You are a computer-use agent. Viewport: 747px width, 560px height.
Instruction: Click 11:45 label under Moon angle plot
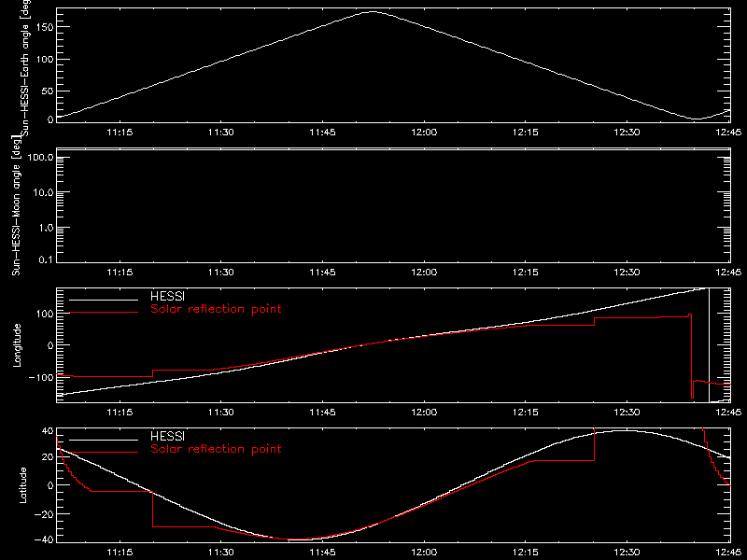click(322, 273)
